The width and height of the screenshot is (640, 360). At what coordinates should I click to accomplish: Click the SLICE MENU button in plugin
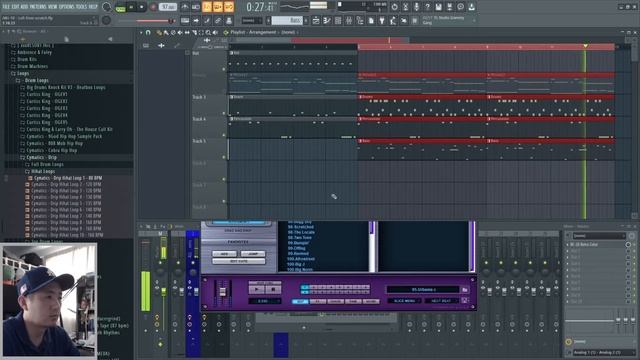[x=404, y=301]
